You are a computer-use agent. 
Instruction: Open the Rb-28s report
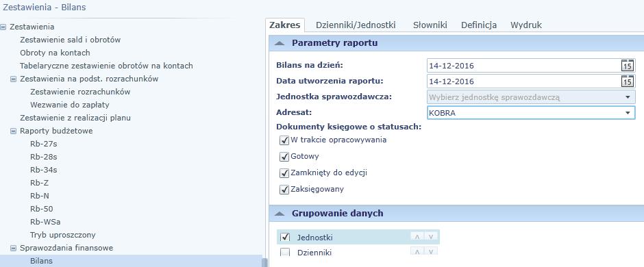coord(44,157)
